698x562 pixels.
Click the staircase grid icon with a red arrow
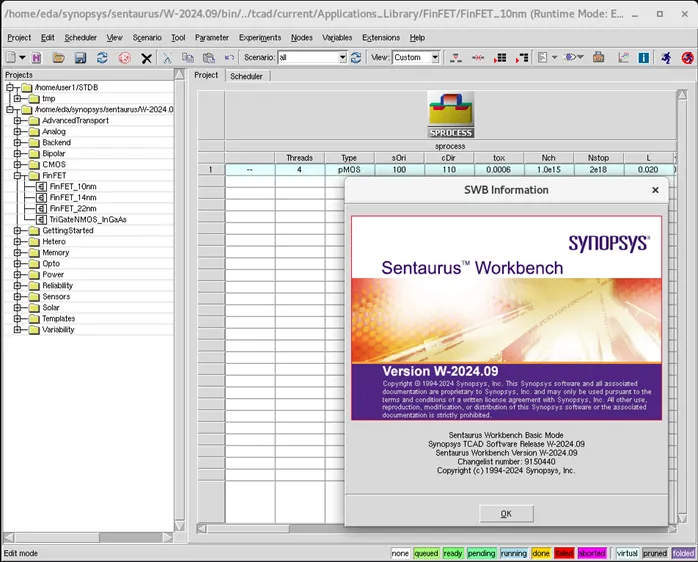click(x=522, y=57)
